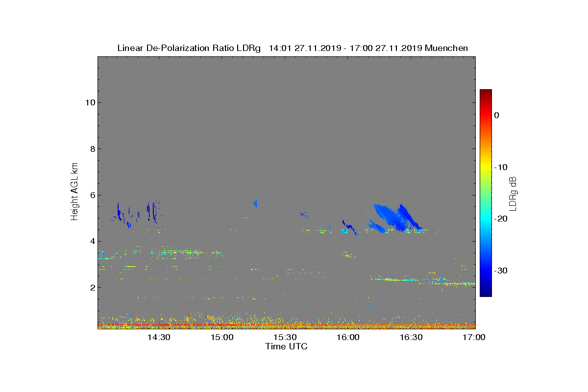Click the colorbar value 0
The height and width of the screenshot is (392, 588).
(x=496, y=115)
